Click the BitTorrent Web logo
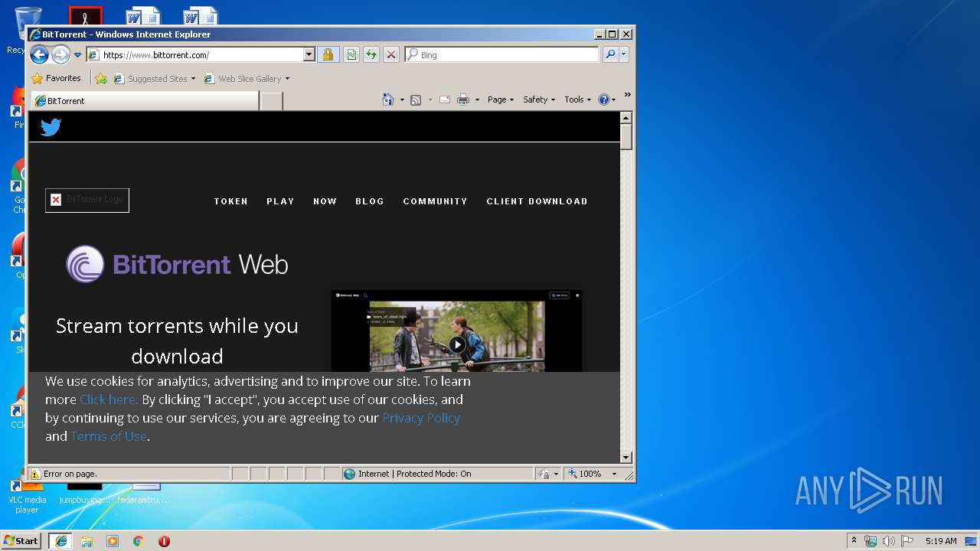This screenshot has height=551, width=980. (x=177, y=265)
